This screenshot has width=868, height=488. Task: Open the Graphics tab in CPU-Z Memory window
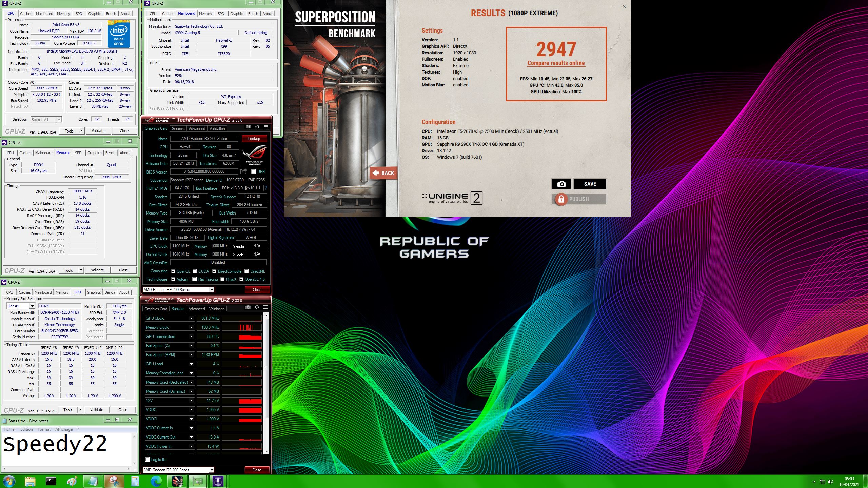[x=95, y=153]
